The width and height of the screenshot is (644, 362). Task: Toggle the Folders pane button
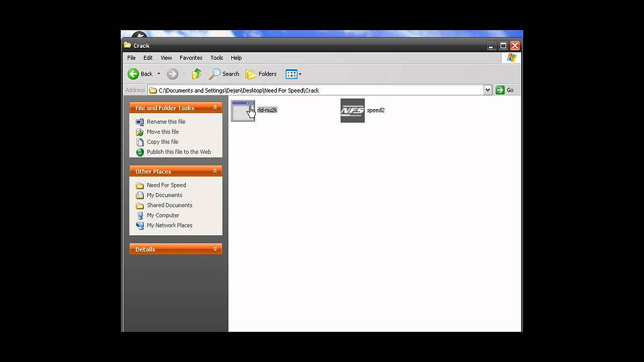tap(261, 74)
